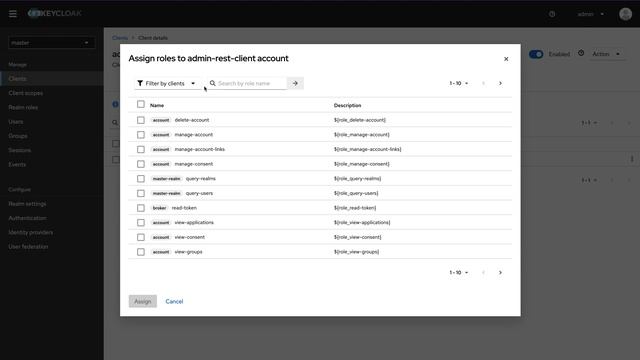Go to next page at top pagination

pyautogui.click(x=500, y=83)
